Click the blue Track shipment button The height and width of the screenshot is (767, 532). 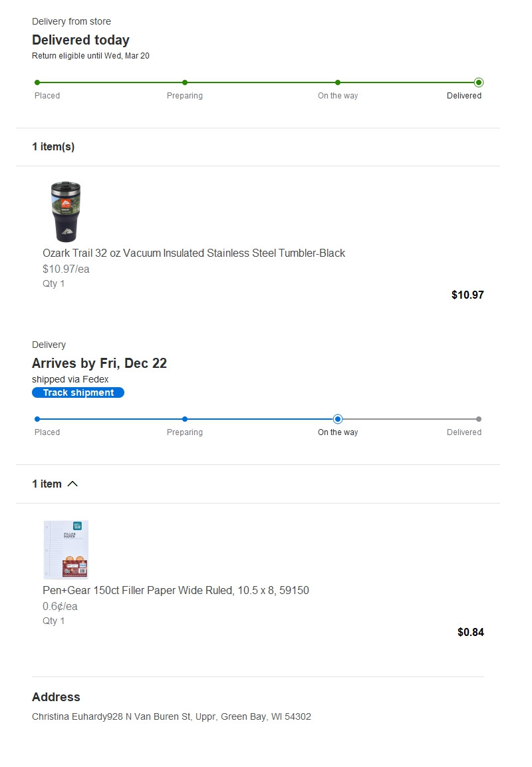[x=78, y=392]
